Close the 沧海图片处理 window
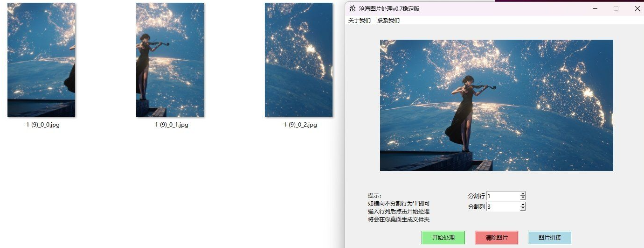 point(637,8)
